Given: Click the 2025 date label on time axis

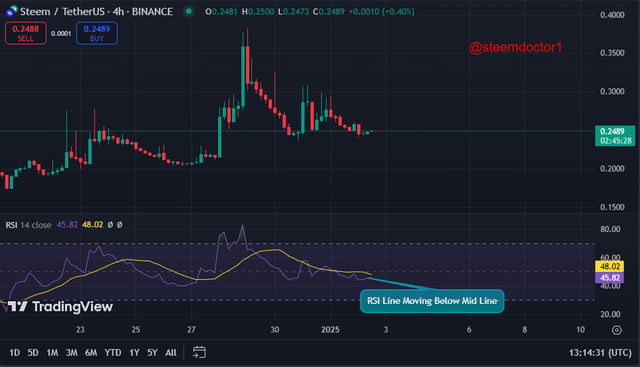Looking at the screenshot, I should [x=330, y=329].
